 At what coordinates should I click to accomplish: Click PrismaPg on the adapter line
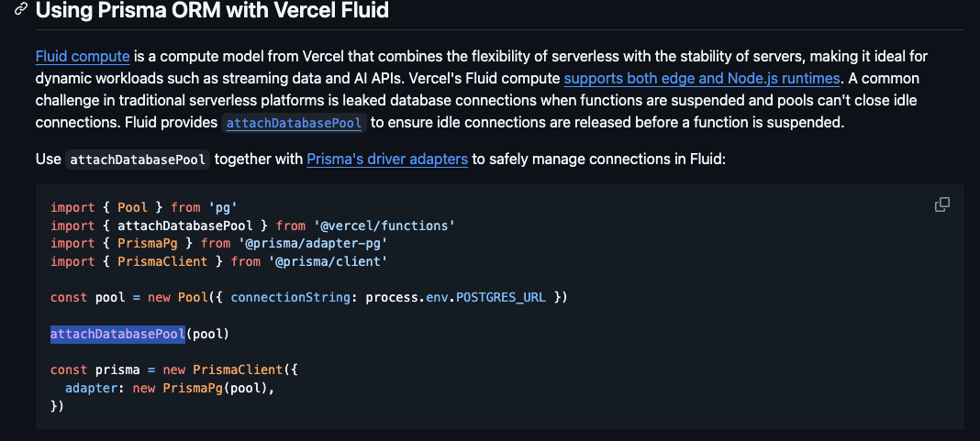tap(192, 388)
